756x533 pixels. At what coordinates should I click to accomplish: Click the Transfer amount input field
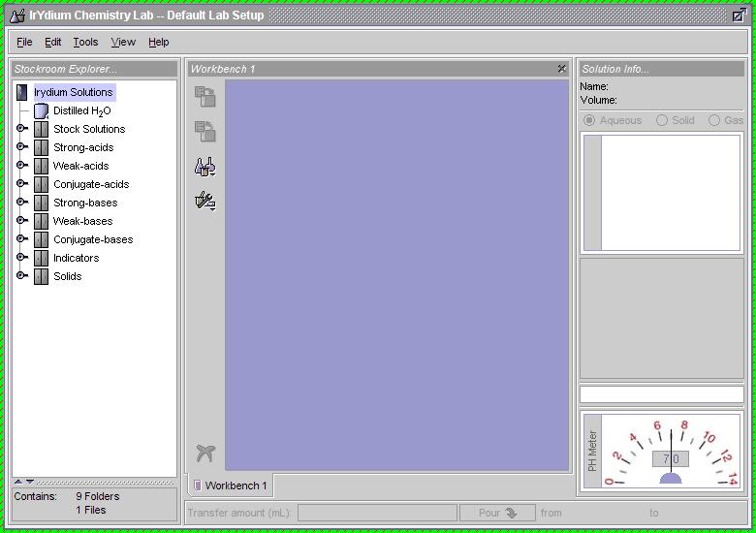[x=377, y=513]
